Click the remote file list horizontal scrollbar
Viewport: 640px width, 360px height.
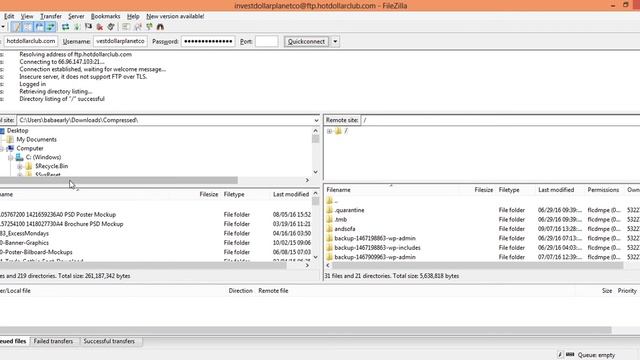click(x=478, y=265)
